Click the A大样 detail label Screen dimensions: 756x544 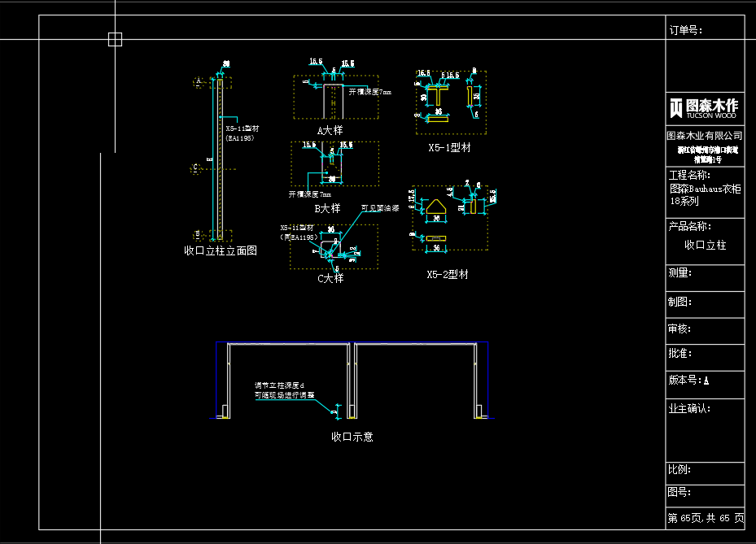(330, 130)
